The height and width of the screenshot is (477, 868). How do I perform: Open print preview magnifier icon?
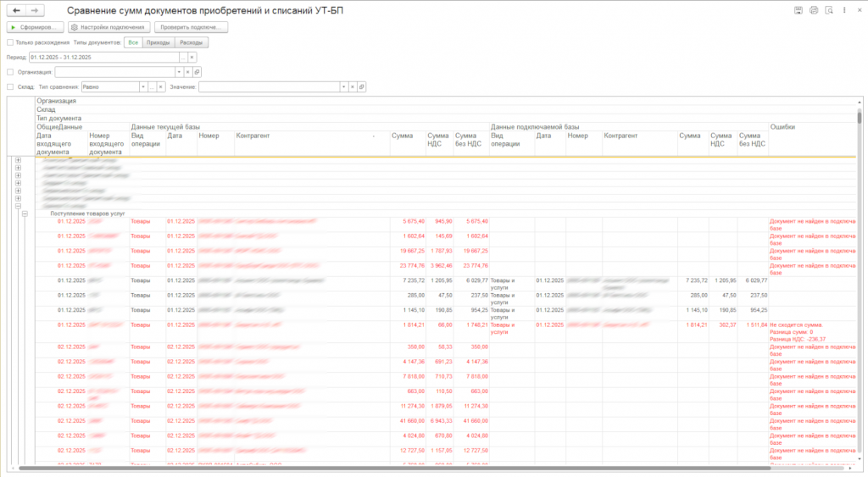(829, 10)
